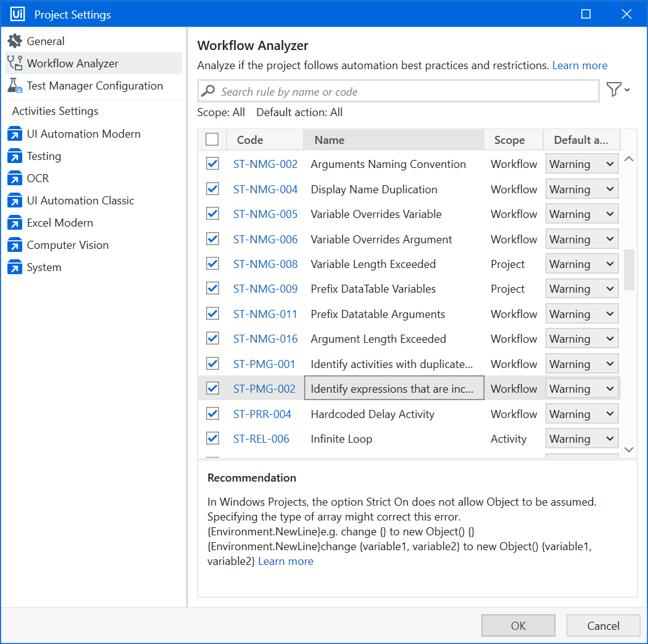
Task: Click the UI Automation Modern package icon
Action: (15, 134)
